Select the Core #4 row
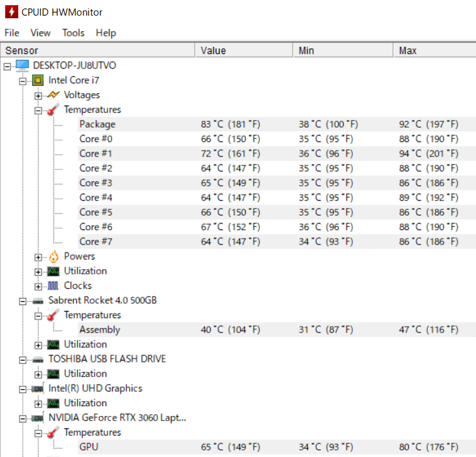The height and width of the screenshot is (457, 476). (x=277, y=198)
